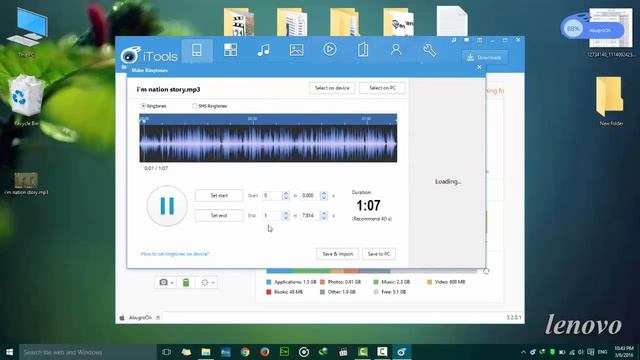Open the iTools taskbar icon
This screenshot has width=640, height=360.
click(402, 352)
